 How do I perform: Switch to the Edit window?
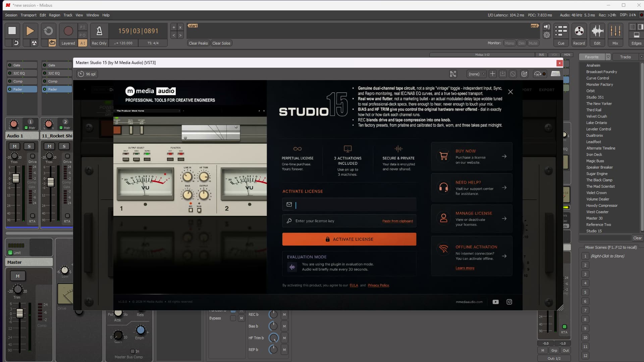tap(597, 35)
